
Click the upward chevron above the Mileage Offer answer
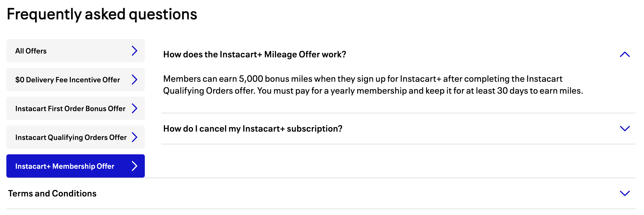[625, 54]
